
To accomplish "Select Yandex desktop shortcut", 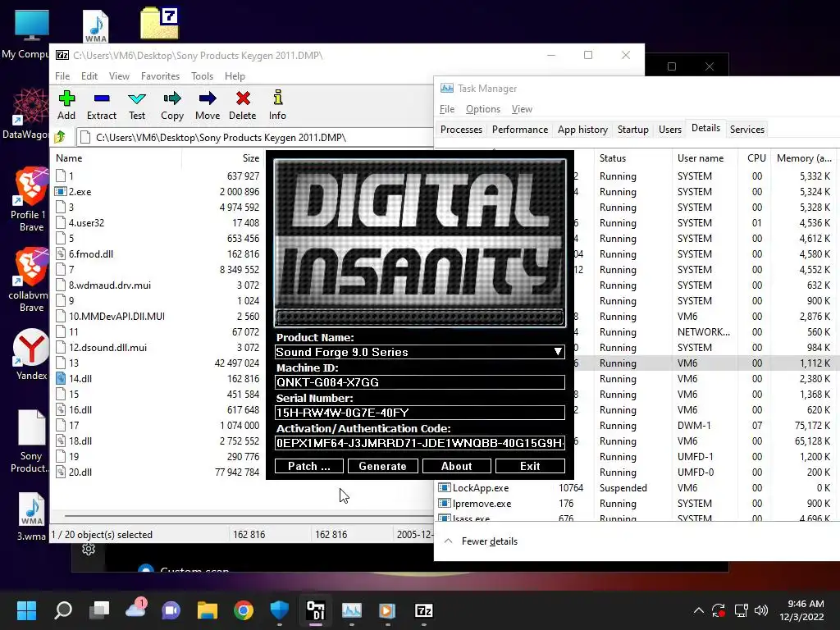I will pyautogui.click(x=31, y=354).
